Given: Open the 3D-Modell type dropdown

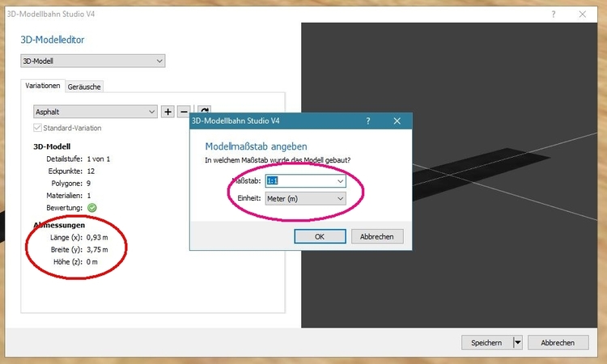Looking at the screenshot, I should 93,61.
